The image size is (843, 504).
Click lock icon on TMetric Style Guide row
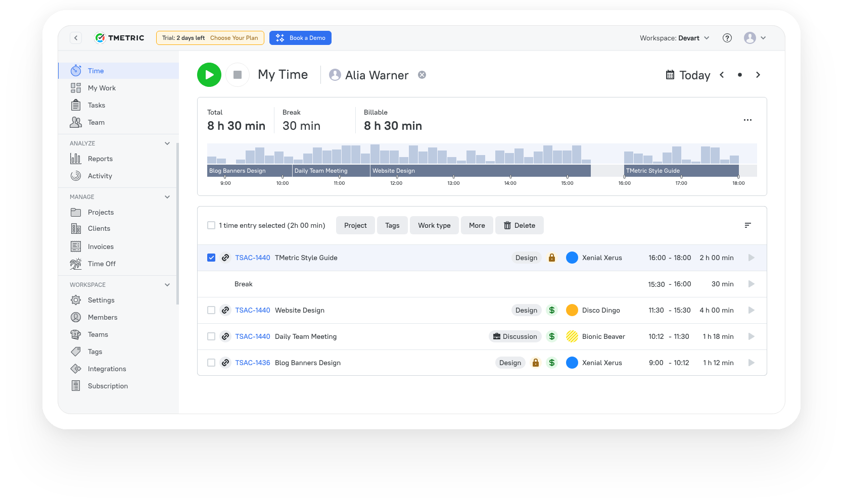coord(552,258)
